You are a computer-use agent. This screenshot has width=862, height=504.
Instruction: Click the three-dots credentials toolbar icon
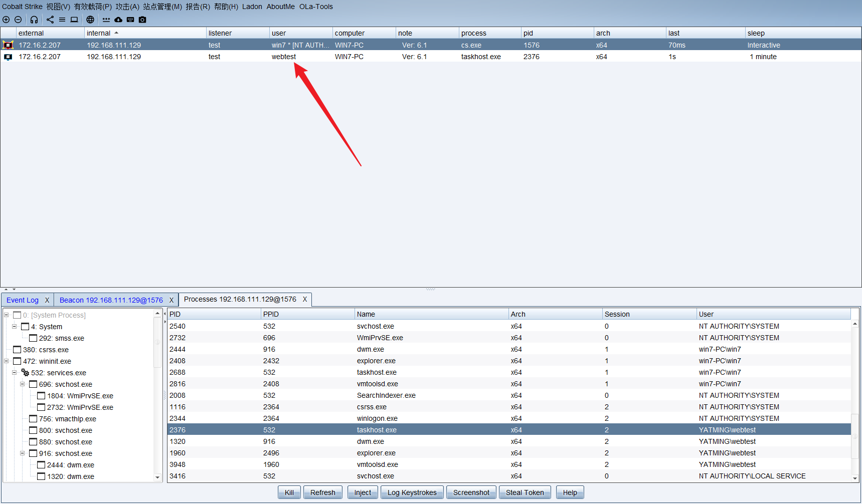point(106,20)
